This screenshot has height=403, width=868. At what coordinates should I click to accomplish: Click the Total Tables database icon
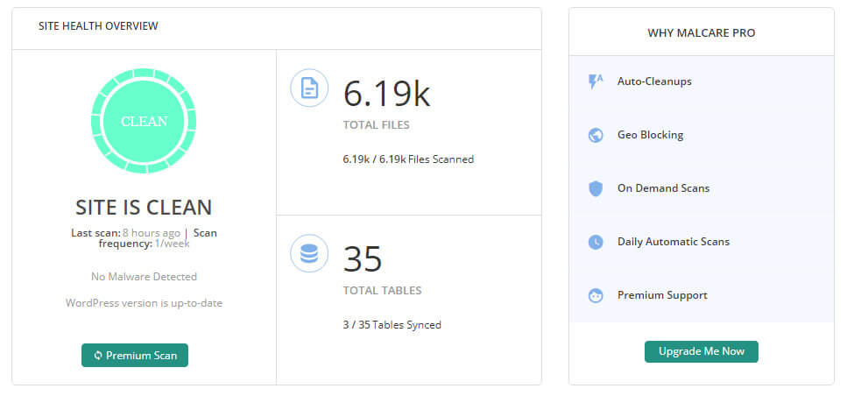309,253
